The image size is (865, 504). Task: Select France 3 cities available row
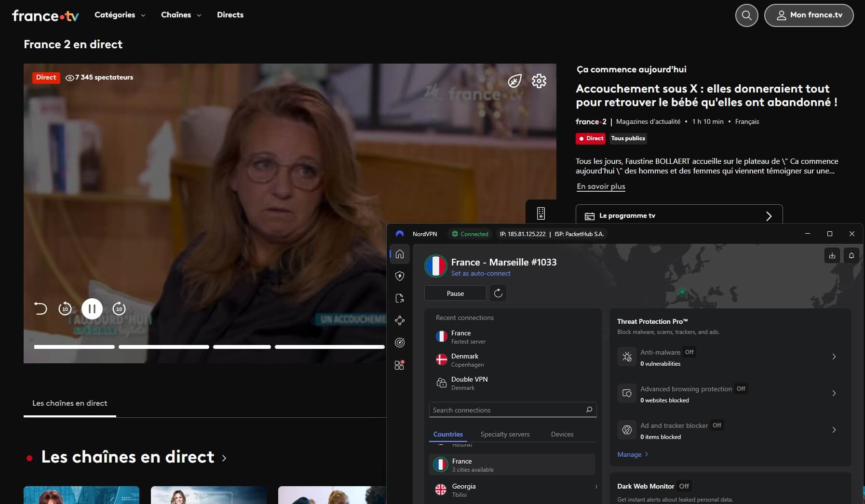click(513, 465)
